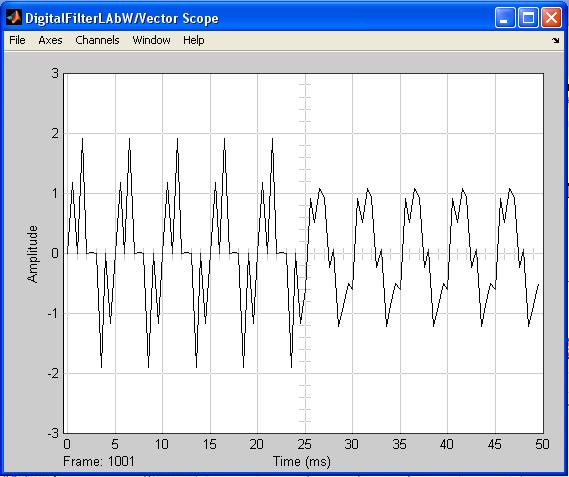Viewport: 569px width, 477px height.
Task: Click the dock arrow icon in menu bar
Action: click(556, 40)
